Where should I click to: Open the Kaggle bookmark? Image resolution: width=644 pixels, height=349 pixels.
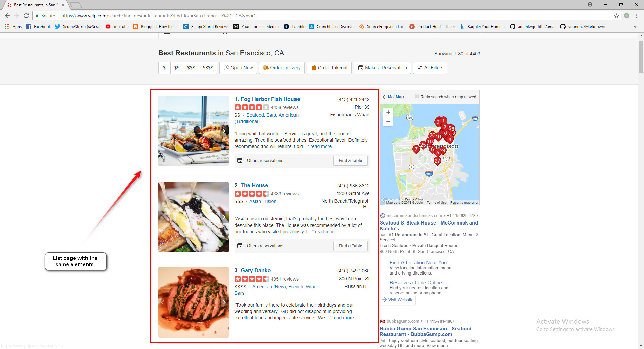(482, 27)
